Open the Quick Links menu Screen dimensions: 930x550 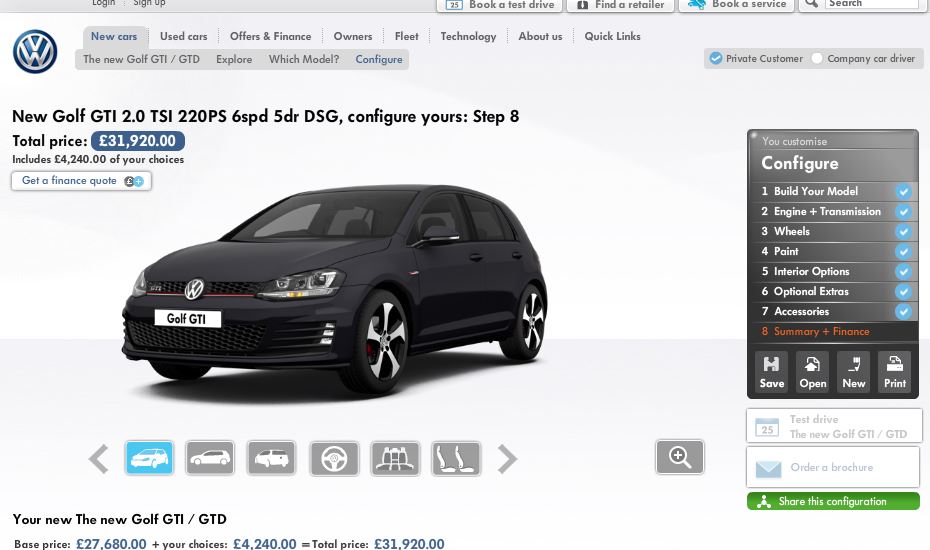(x=612, y=37)
